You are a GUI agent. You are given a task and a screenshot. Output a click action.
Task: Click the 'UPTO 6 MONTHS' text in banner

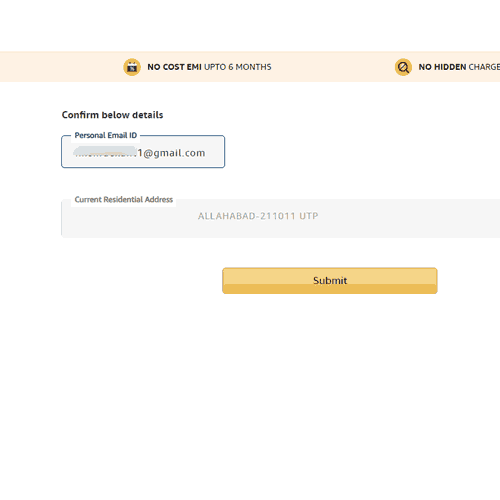[x=238, y=67]
